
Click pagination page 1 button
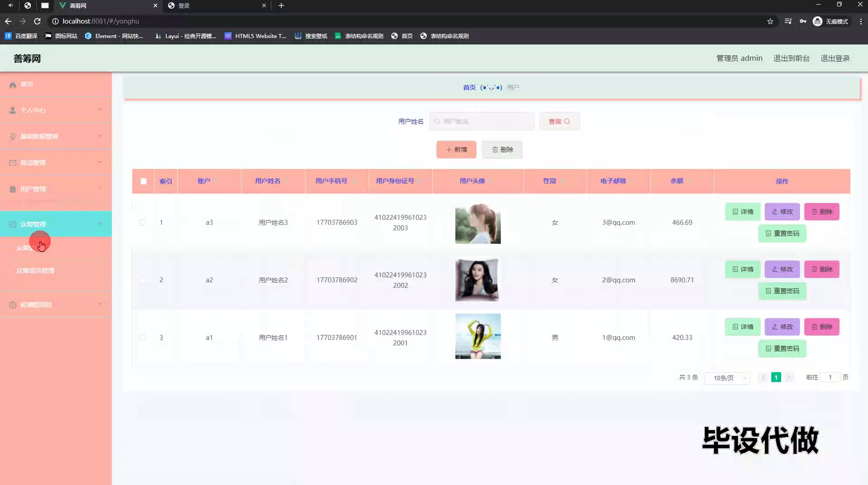776,377
